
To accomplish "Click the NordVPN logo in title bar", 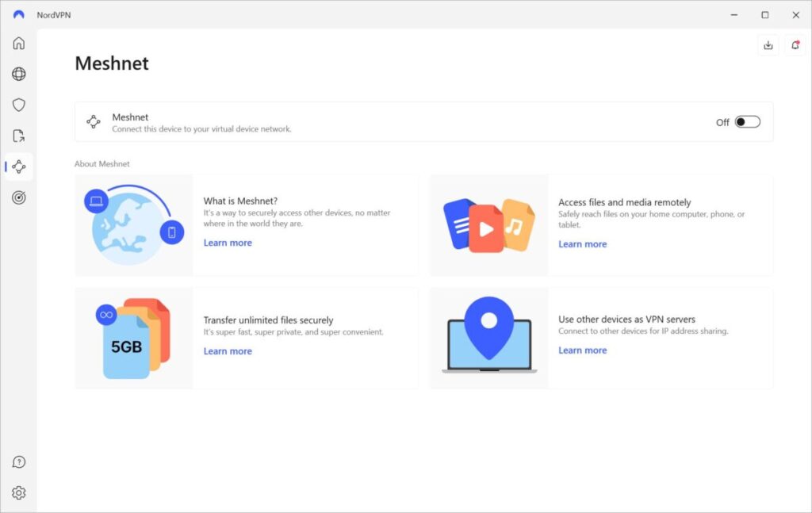I will click(x=19, y=14).
